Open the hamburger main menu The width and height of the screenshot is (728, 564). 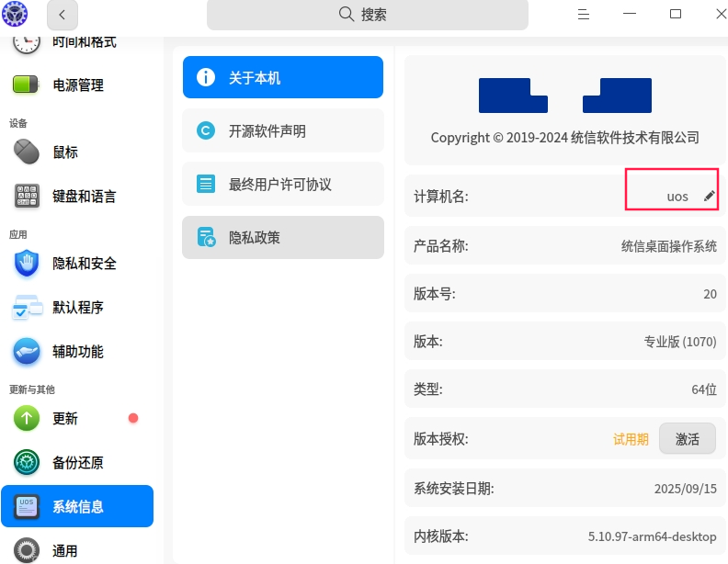point(583,15)
